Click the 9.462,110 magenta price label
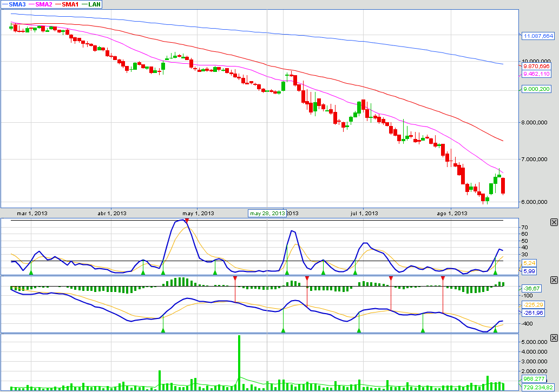 tap(536, 74)
